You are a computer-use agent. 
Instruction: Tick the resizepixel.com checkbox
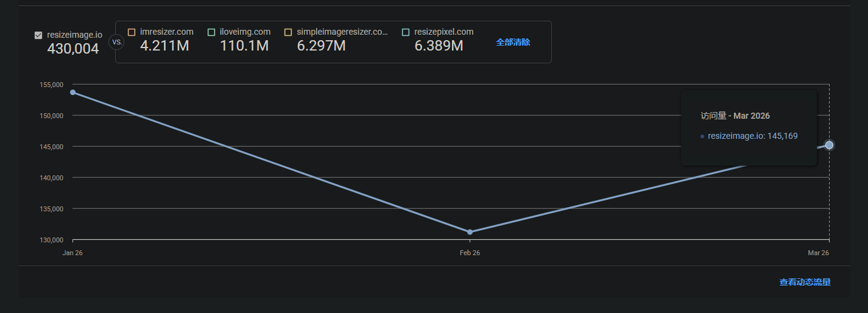406,32
